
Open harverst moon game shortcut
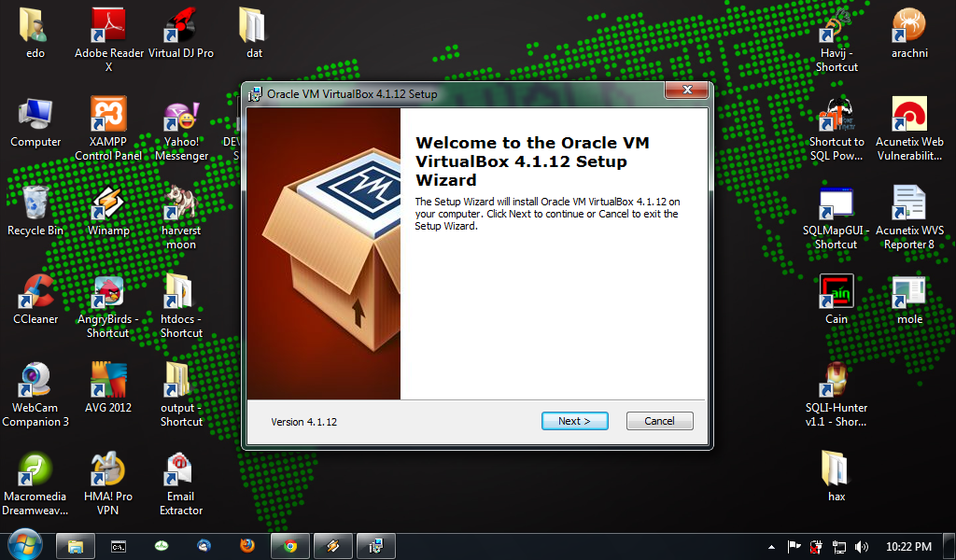(x=181, y=218)
